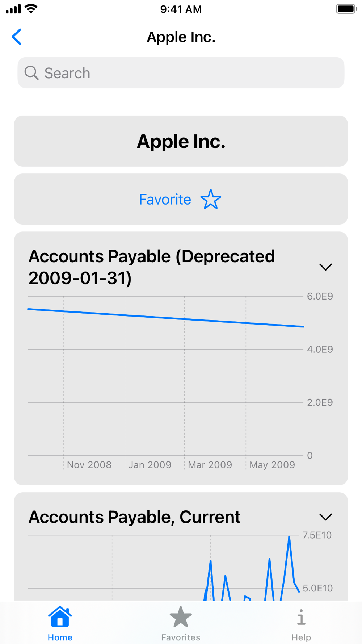Collapse the Accounts Payable (Deprecated) chart

(325, 267)
